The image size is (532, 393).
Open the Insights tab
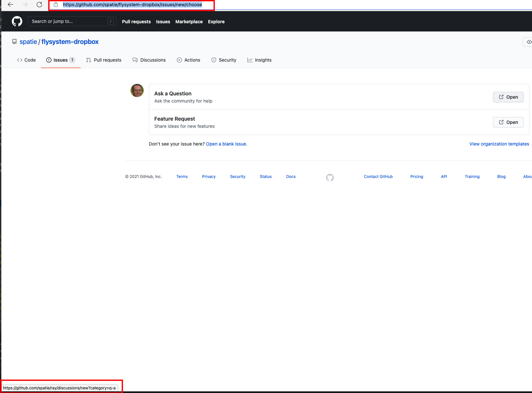coord(259,60)
